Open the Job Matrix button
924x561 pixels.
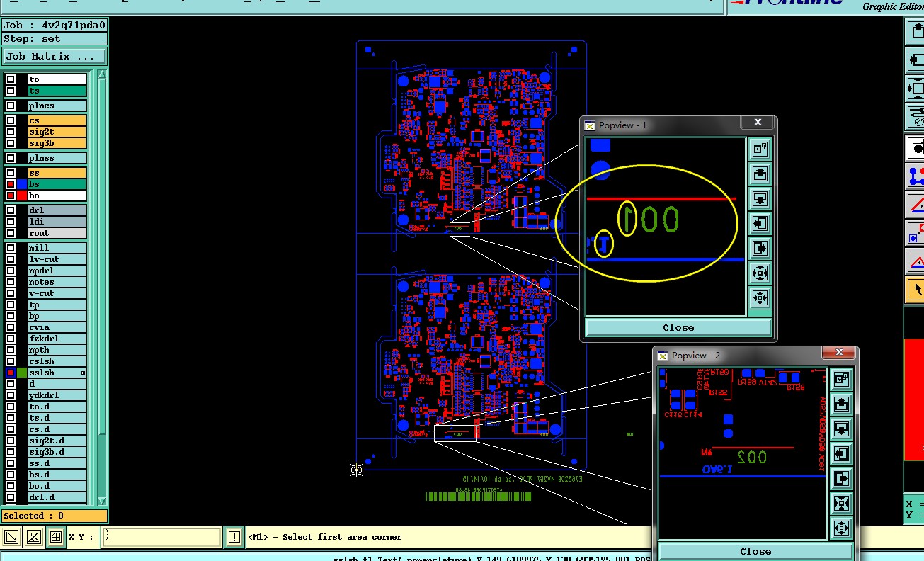[x=55, y=57]
